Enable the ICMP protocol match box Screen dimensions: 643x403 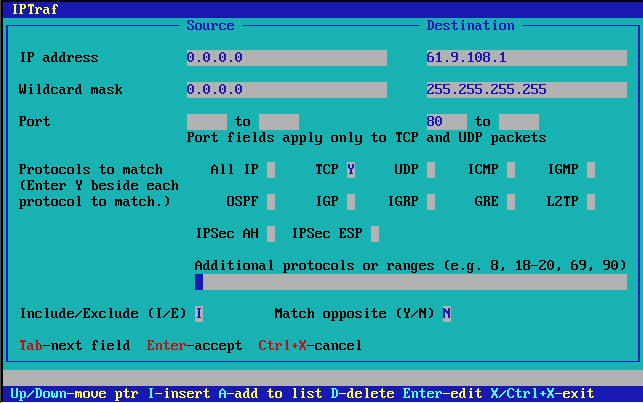coord(511,170)
